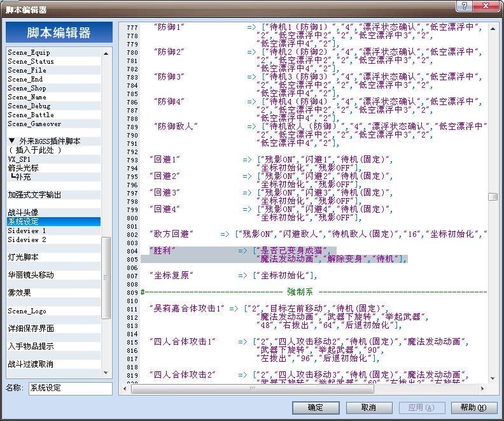The width and height of the screenshot is (504, 421).
Task: Click the "敌方回避" key on line 802
Action: [171, 234]
